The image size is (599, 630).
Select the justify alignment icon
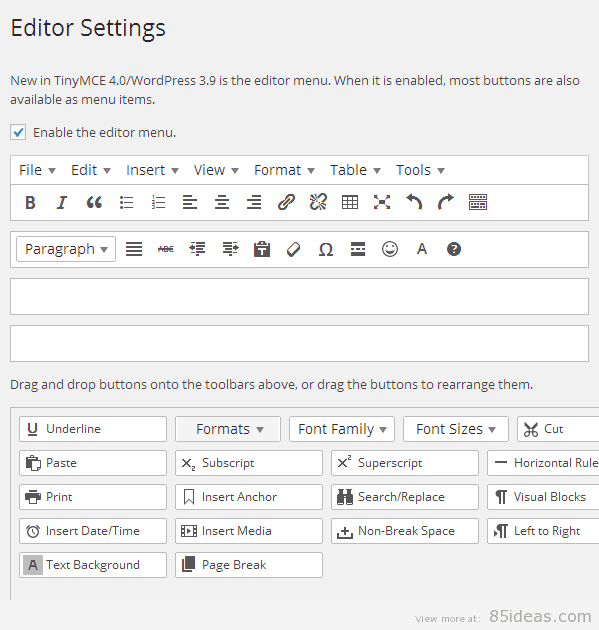point(134,250)
